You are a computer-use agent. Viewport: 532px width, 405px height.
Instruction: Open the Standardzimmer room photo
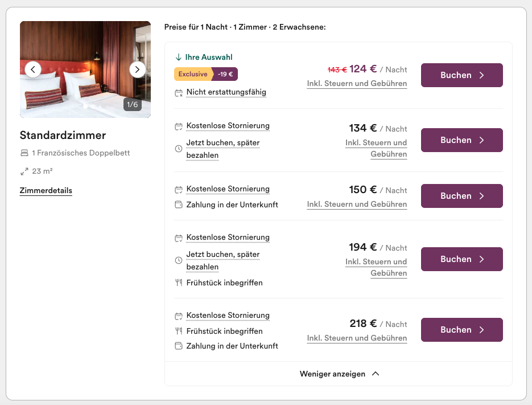[x=85, y=69]
